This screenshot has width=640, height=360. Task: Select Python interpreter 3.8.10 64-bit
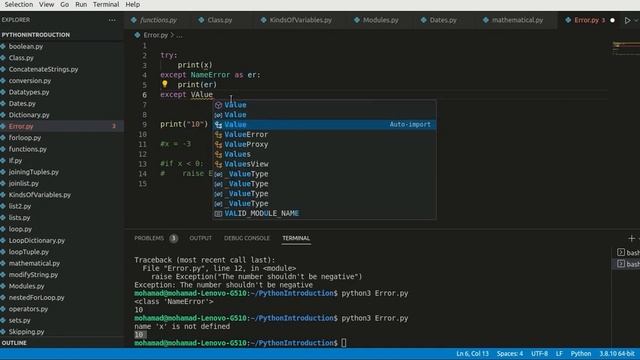point(617,354)
